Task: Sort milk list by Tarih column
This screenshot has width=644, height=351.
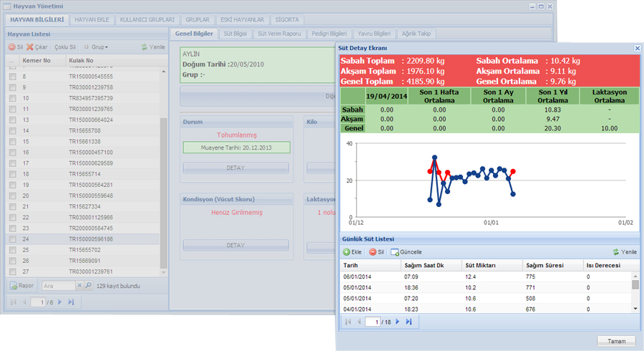Action: tap(371, 266)
